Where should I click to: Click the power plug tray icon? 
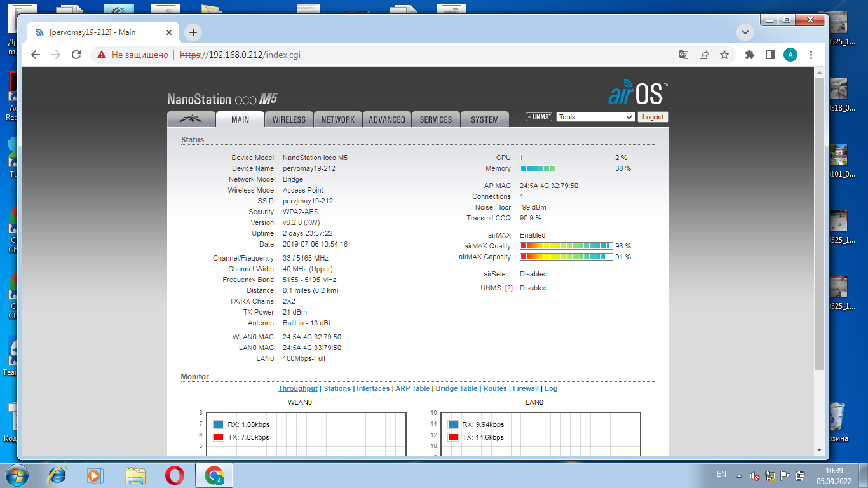click(x=801, y=475)
